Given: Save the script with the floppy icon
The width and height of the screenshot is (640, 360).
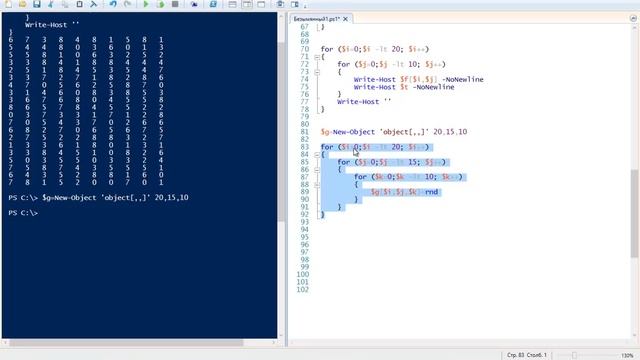Looking at the screenshot, I should [37, 4].
